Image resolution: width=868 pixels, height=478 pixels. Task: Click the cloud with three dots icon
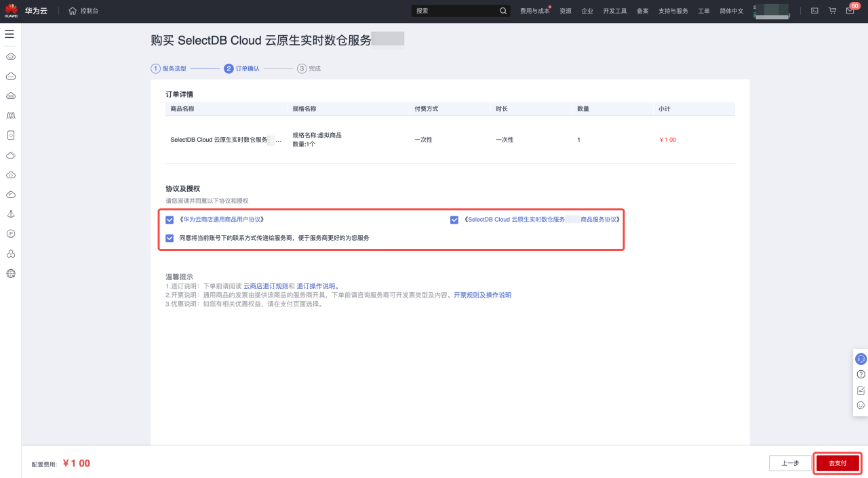(x=11, y=76)
